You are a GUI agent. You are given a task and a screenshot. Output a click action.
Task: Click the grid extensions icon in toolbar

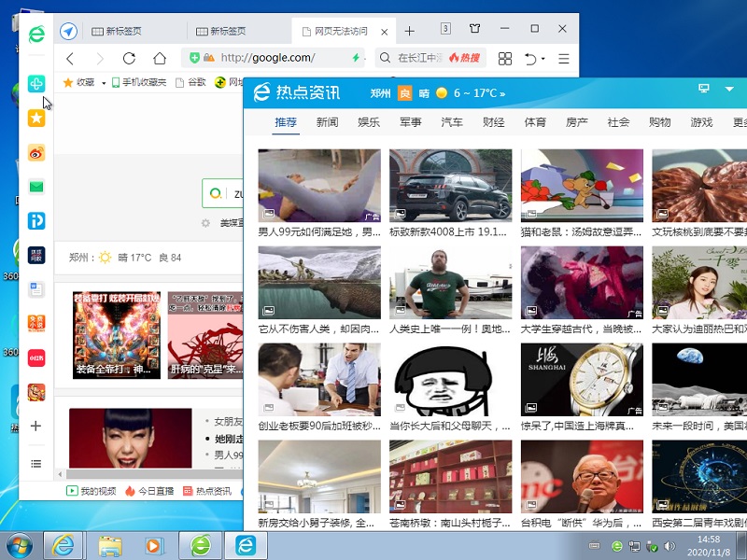point(505,59)
